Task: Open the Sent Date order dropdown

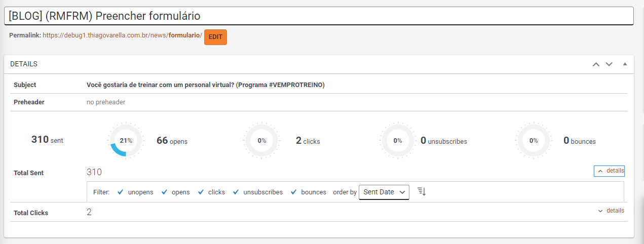Action: click(384, 192)
